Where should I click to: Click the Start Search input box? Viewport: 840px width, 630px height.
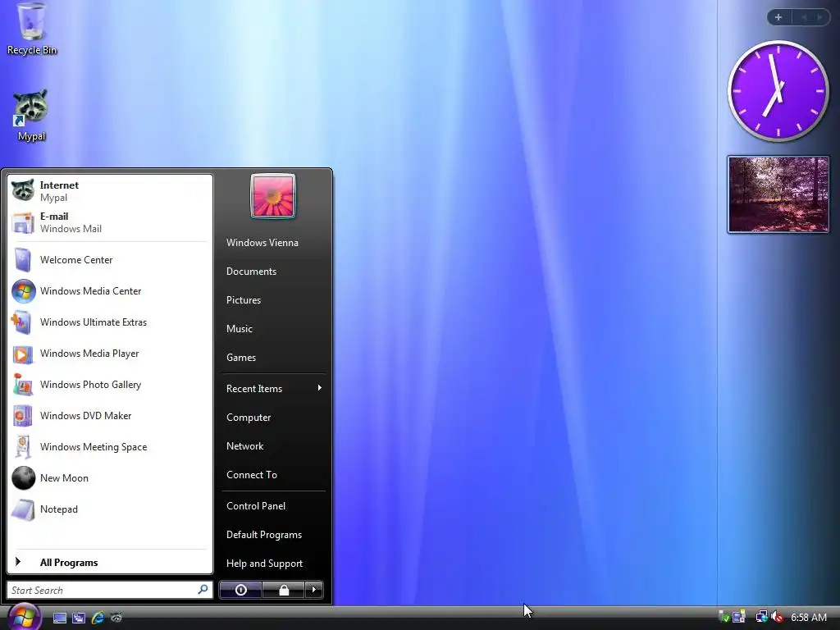click(109, 590)
